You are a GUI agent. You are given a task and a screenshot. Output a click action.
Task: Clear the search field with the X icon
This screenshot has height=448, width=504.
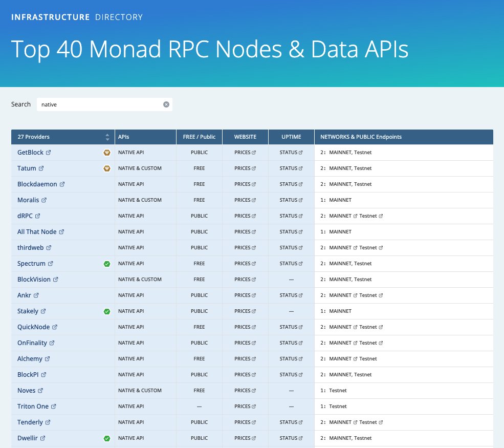tap(166, 104)
